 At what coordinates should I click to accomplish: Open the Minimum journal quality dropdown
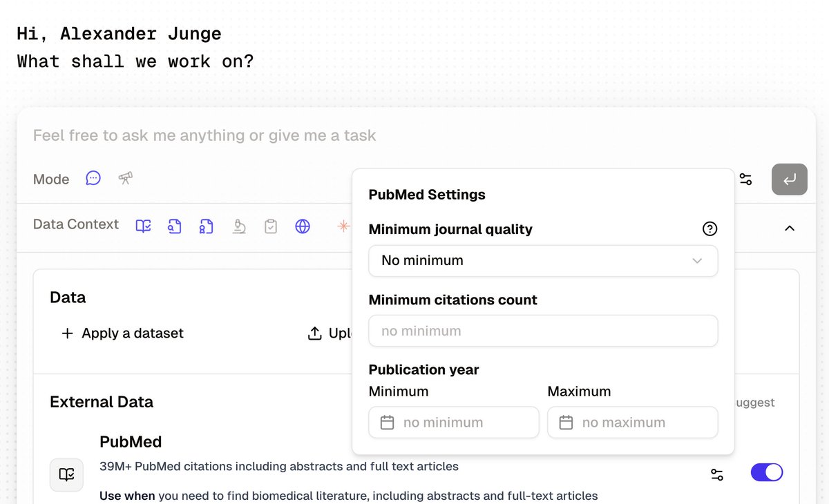pyautogui.click(x=543, y=261)
